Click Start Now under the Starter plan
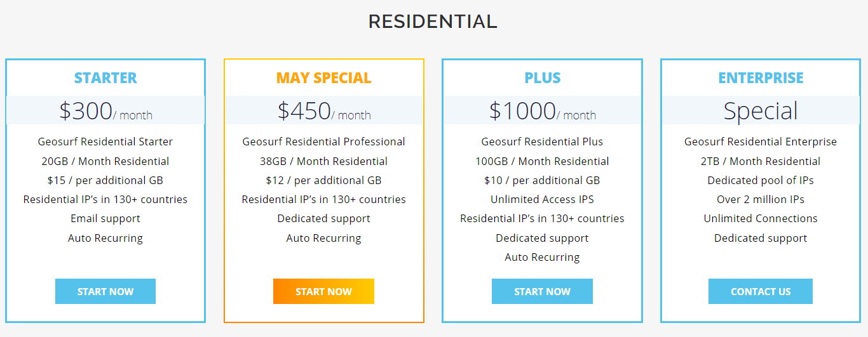Viewport: 868px width, 337px height. pos(105,291)
